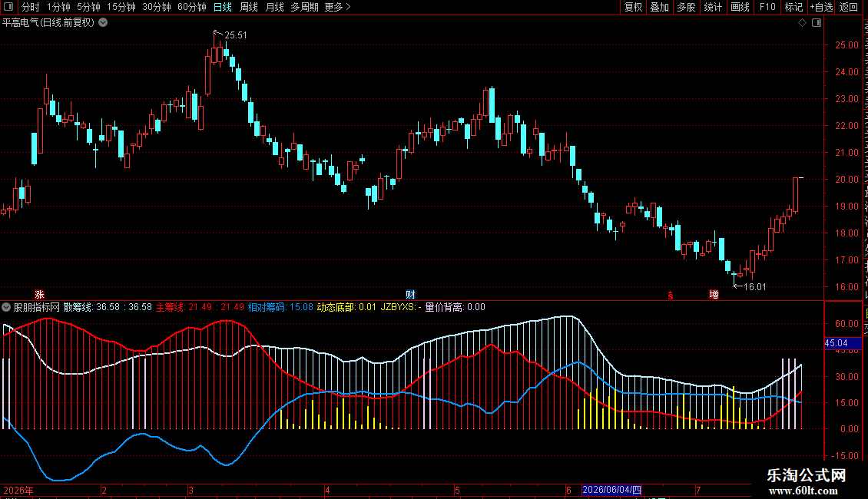Expand the dropdown beside 平高电气 title
This screenshot has height=499, width=868.
tap(103, 22)
